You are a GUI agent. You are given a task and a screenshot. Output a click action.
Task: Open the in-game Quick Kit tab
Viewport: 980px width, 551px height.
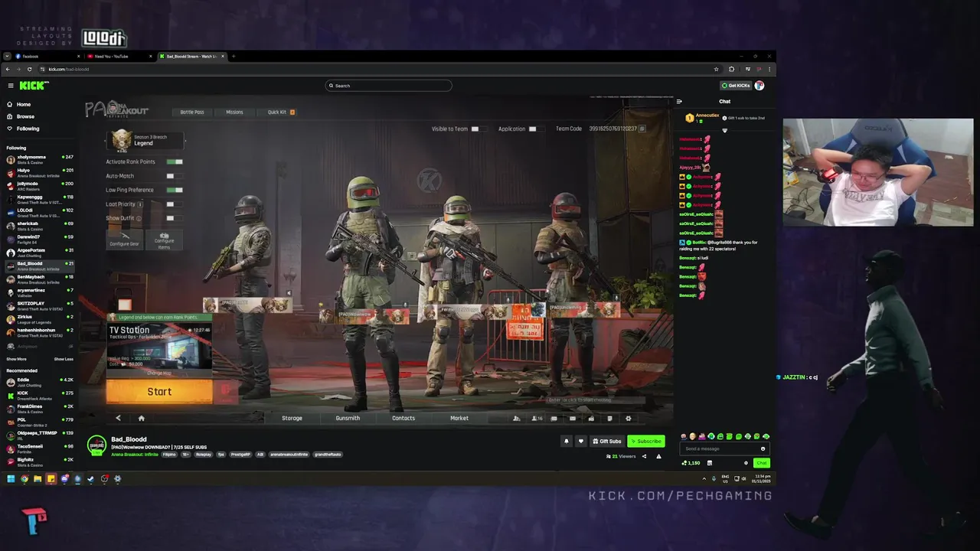280,112
